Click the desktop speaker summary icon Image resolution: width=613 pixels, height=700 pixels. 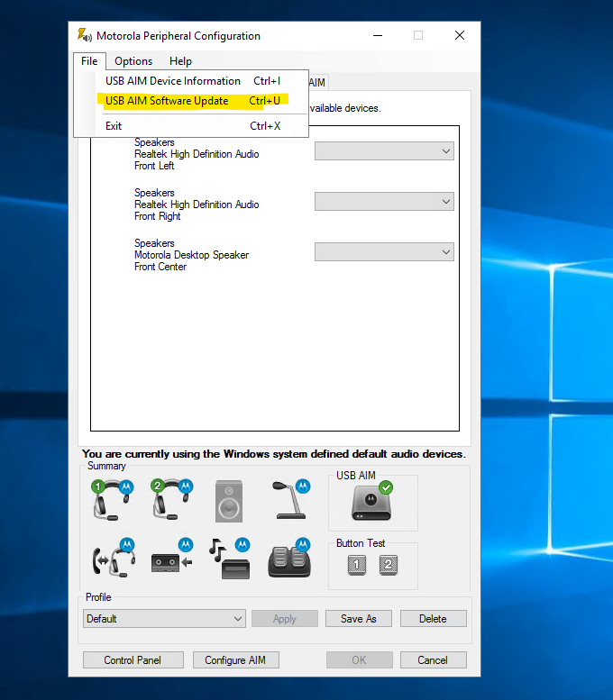(229, 501)
